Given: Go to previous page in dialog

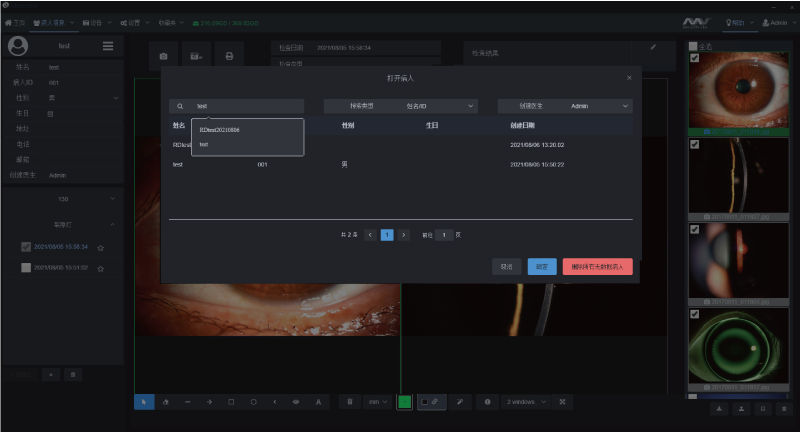Looking at the screenshot, I should click(x=370, y=235).
